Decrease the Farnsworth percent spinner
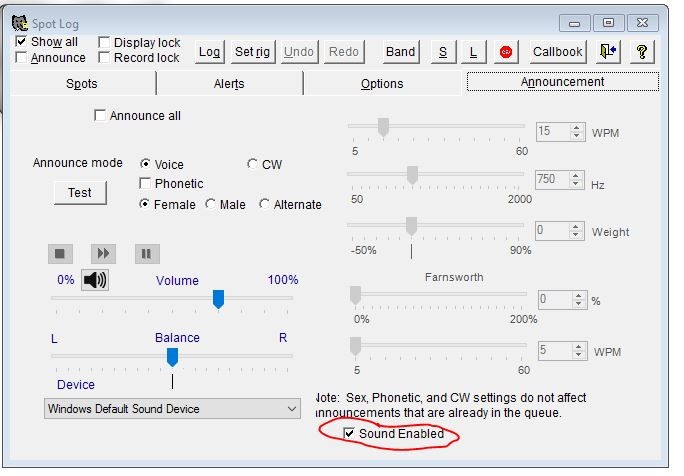 [x=578, y=303]
